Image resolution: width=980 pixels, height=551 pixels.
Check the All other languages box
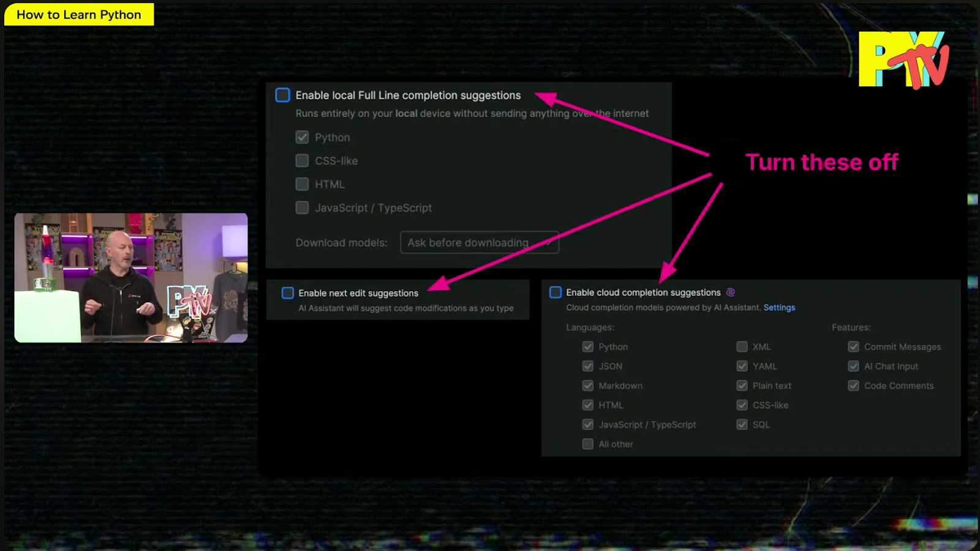[x=588, y=444]
